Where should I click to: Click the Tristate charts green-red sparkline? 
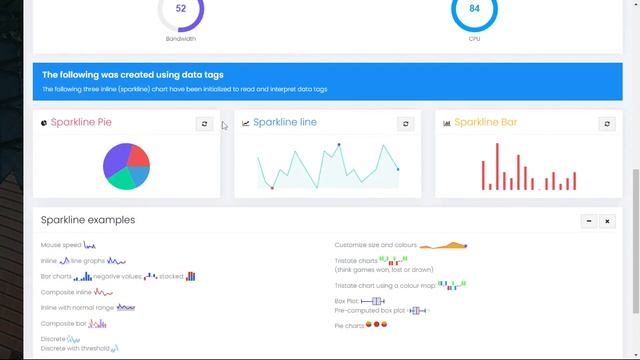point(393,260)
